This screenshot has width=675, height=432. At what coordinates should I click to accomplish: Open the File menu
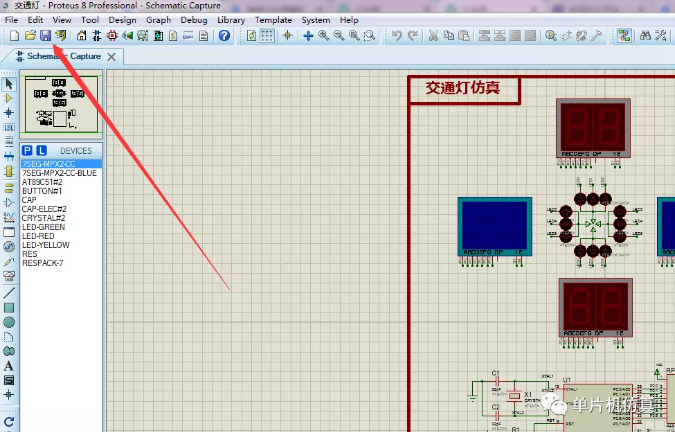(11, 20)
